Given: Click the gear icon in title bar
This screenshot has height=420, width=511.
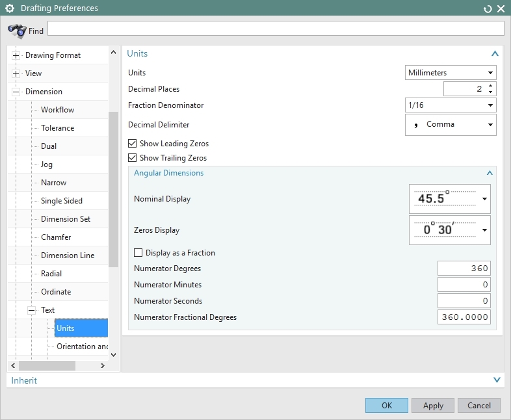Looking at the screenshot, I should (x=10, y=8).
